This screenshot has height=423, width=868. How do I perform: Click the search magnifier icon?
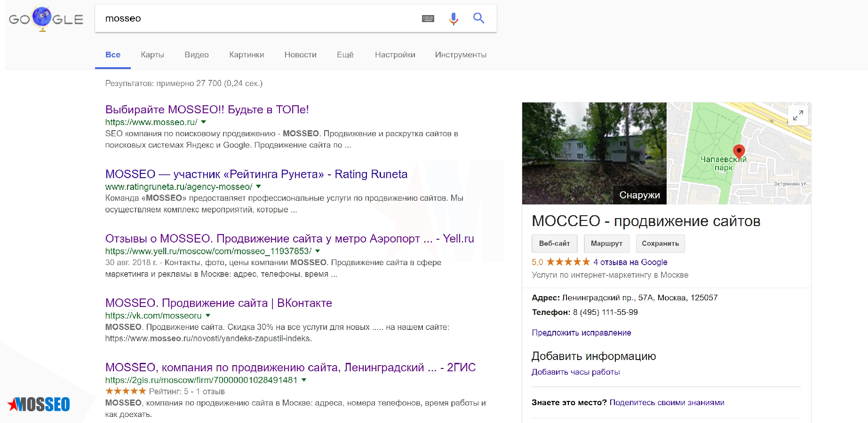[479, 18]
